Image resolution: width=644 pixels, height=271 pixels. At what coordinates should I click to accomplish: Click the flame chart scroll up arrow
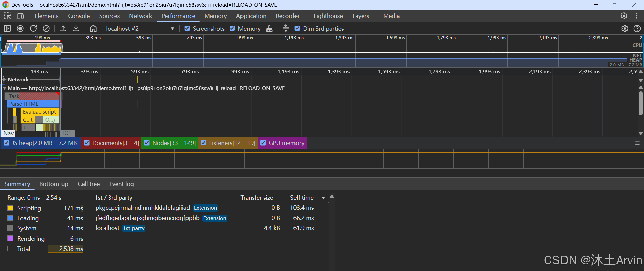641,87
